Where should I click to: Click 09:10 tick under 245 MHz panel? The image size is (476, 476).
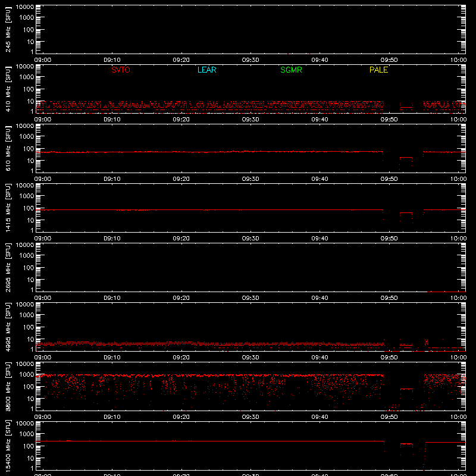tap(112, 60)
